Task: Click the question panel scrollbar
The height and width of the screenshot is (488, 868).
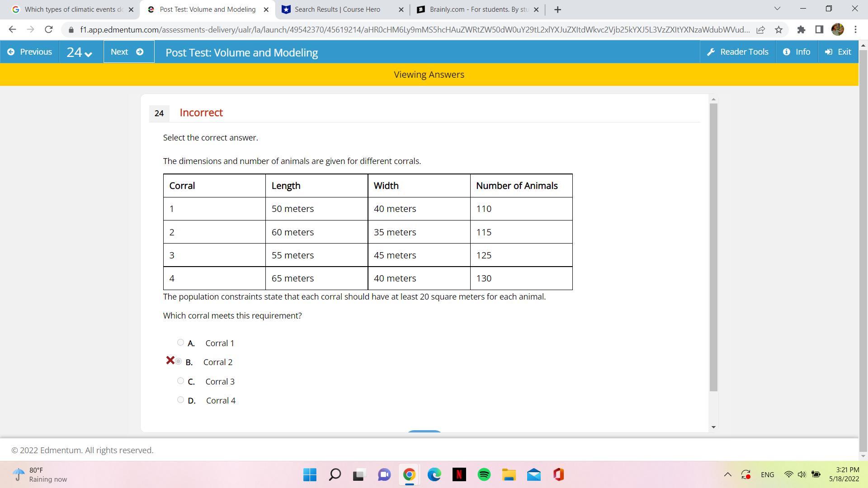Action: 713,247
